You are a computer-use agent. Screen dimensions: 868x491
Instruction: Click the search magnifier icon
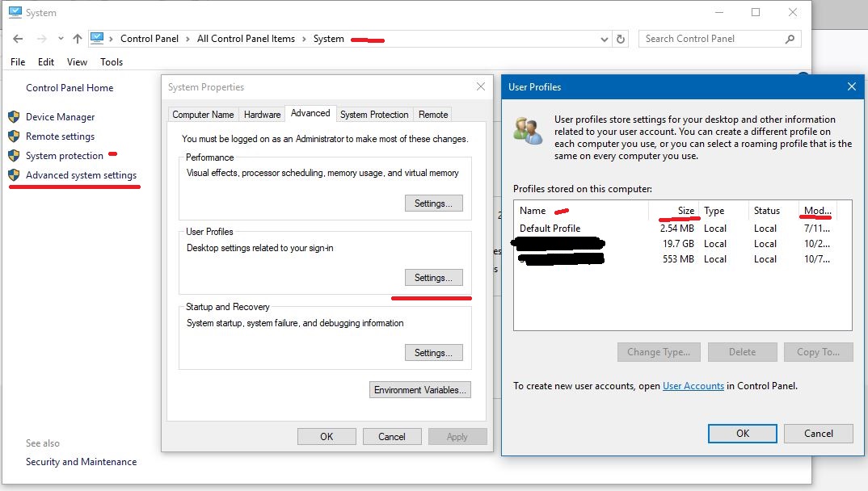click(x=790, y=39)
